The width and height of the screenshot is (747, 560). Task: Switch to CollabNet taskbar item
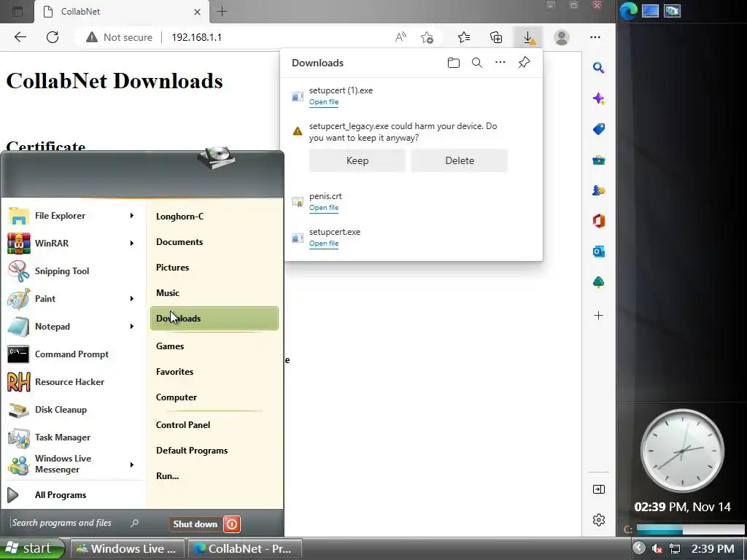(245, 548)
